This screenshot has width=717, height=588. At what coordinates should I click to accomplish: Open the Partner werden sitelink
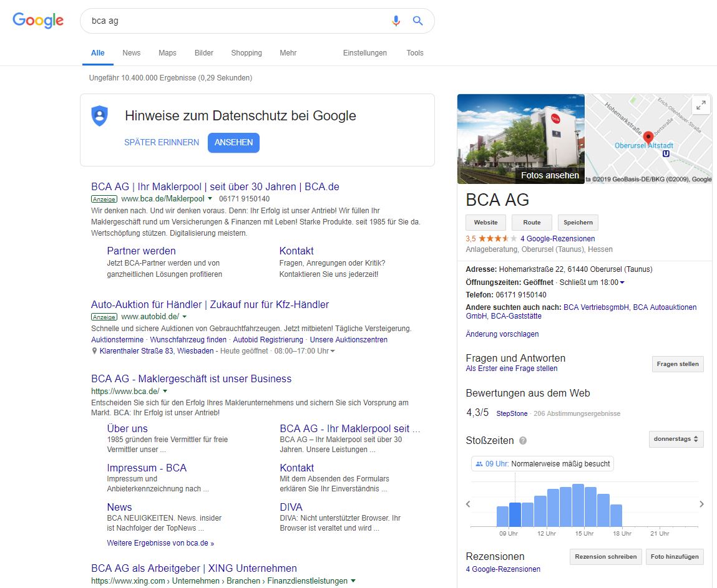(x=141, y=251)
